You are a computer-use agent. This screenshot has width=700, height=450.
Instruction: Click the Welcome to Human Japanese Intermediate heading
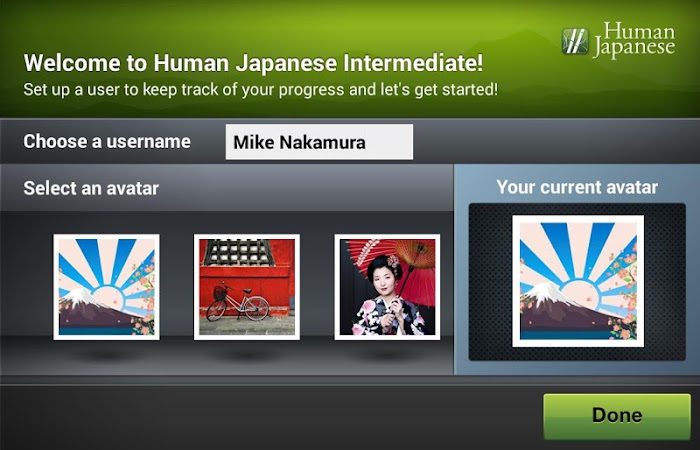tap(253, 63)
